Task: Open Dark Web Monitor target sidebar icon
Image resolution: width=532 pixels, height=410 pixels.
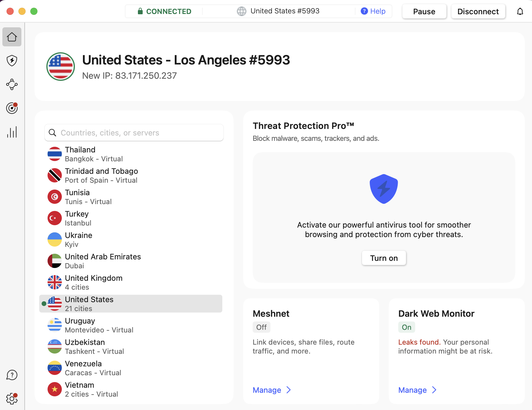Action: coord(12,108)
